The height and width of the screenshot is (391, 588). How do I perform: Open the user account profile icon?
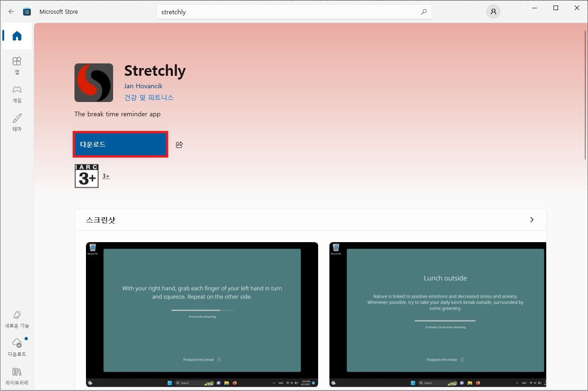point(493,12)
